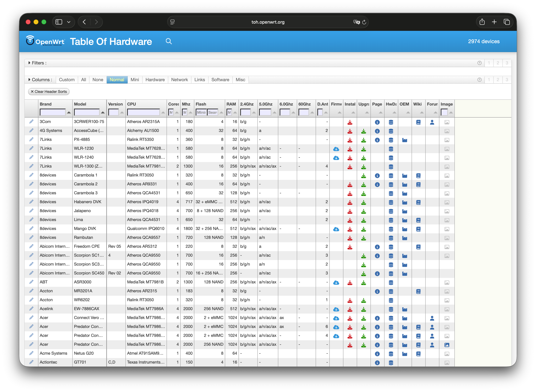
Task: Open wiki book icon for Carambola 1
Action: (x=418, y=176)
